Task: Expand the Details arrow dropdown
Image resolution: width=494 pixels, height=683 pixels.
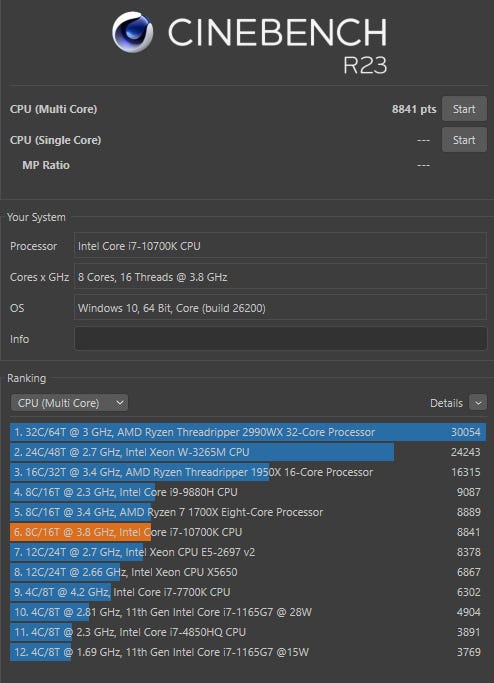Action: pos(478,403)
